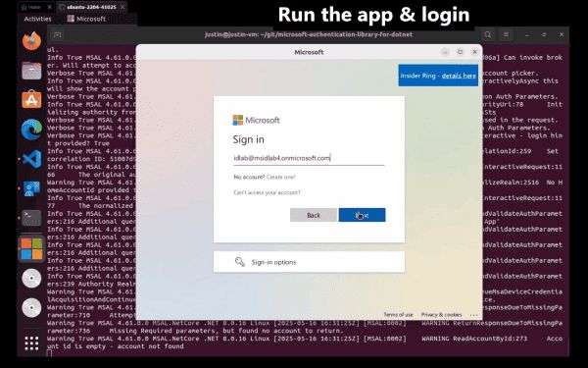Switch to the Terminal dock icon
The image size is (588, 368).
point(31,218)
